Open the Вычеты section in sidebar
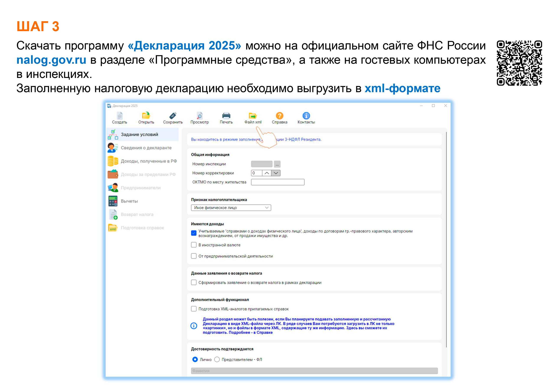Screen dimensions: 555x392 pos(129,201)
